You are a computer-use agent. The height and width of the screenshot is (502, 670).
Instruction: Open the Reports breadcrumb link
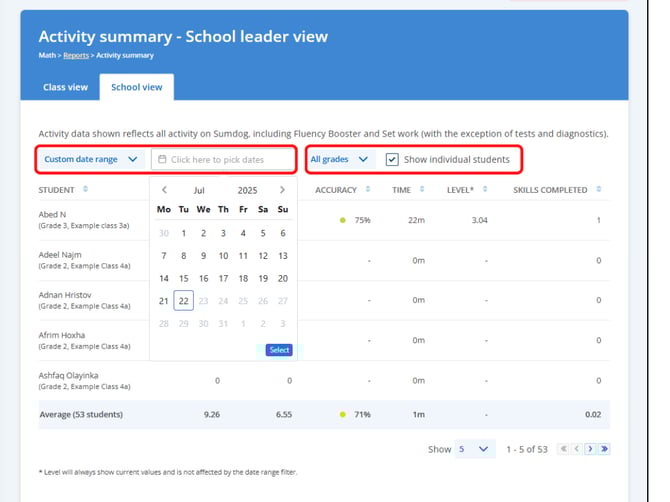pyautogui.click(x=76, y=55)
